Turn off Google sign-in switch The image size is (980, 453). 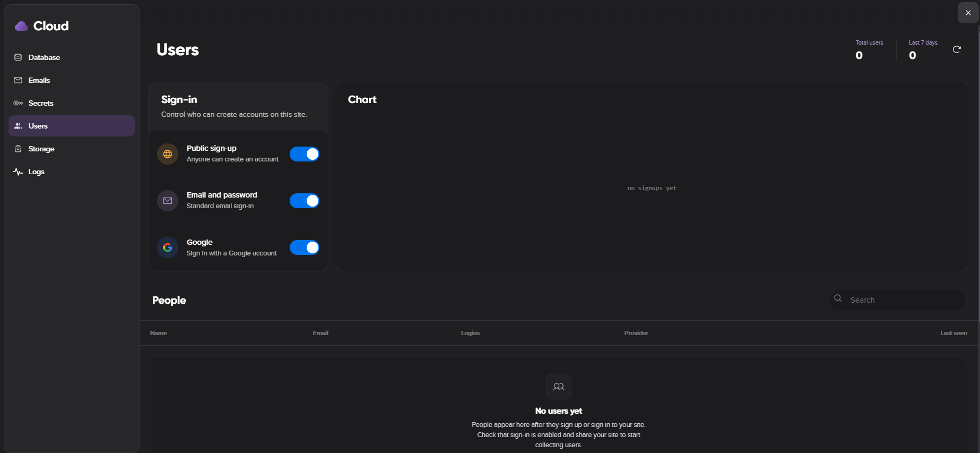(x=305, y=247)
